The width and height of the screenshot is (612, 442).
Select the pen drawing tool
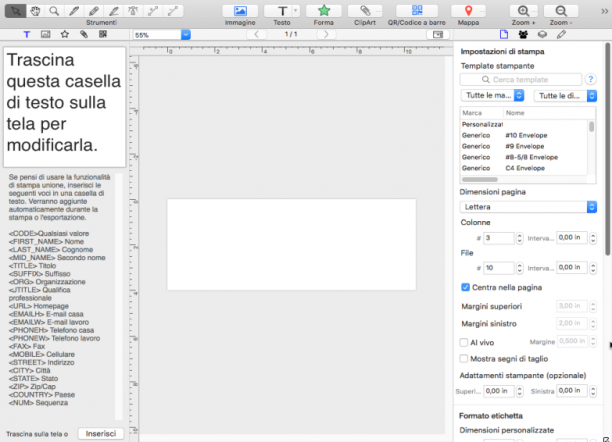click(74, 11)
